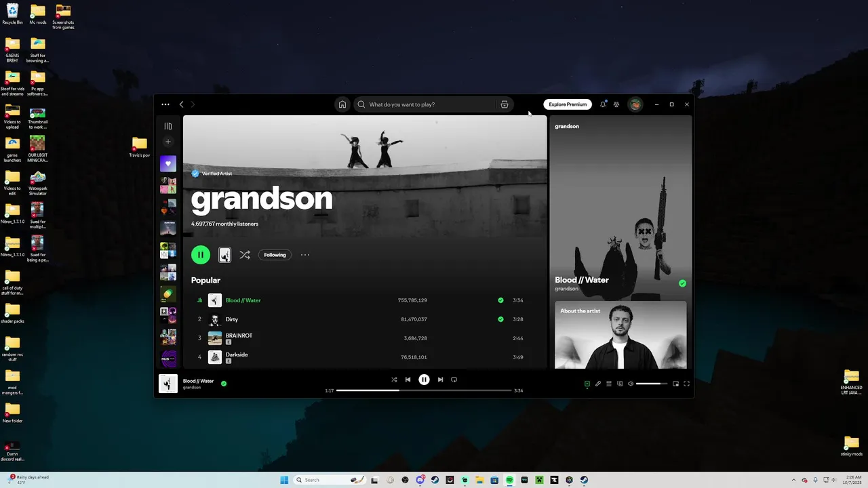Adjust the volume slider
This screenshot has width=868, height=488.
coord(652,384)
